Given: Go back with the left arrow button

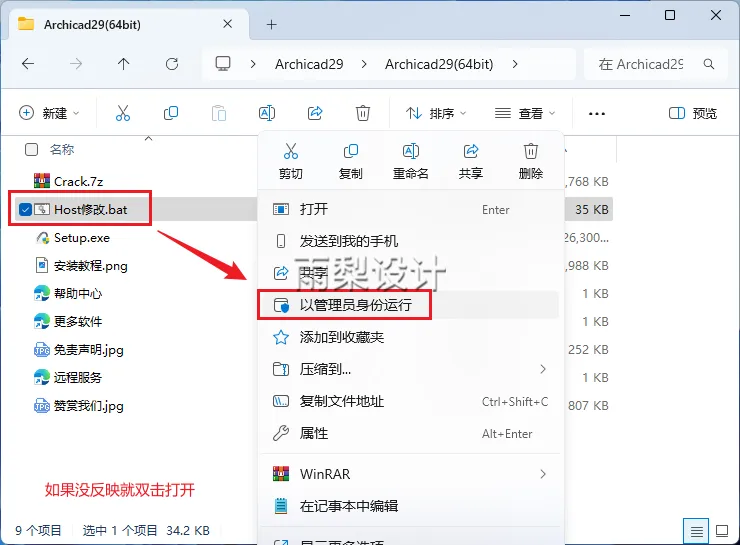Looking at the screenshot, I should point(28,64).
